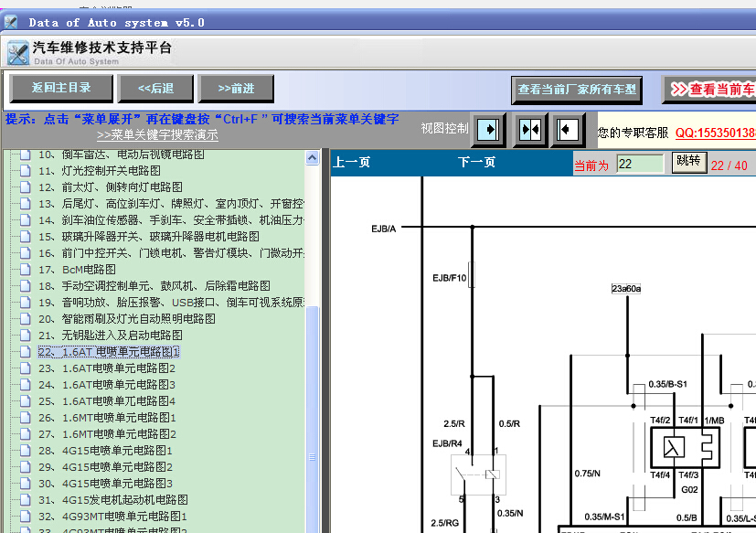756x533 pixels.
Task: Click the 跳转 jump button
Action: 689,162
